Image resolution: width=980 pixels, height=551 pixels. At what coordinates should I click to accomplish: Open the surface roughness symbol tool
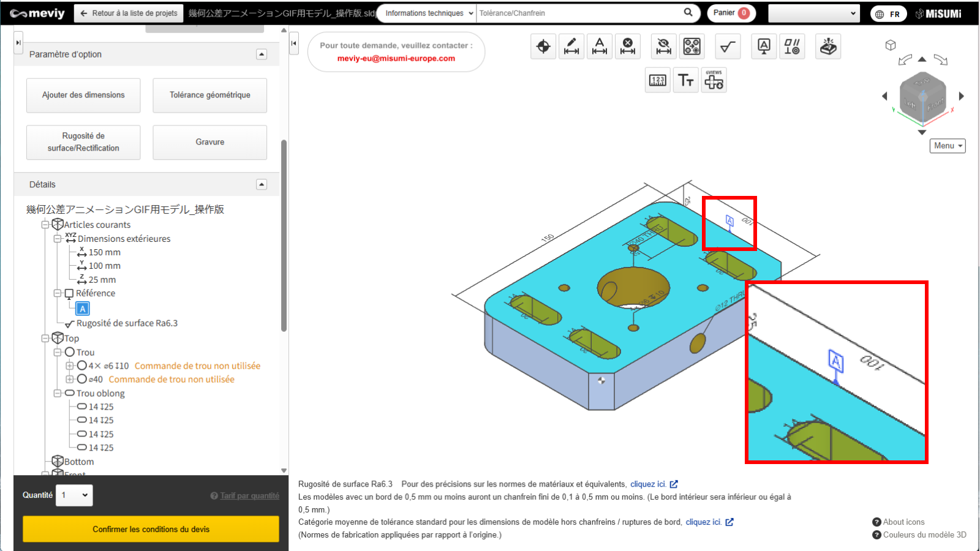tap(728, 47)
